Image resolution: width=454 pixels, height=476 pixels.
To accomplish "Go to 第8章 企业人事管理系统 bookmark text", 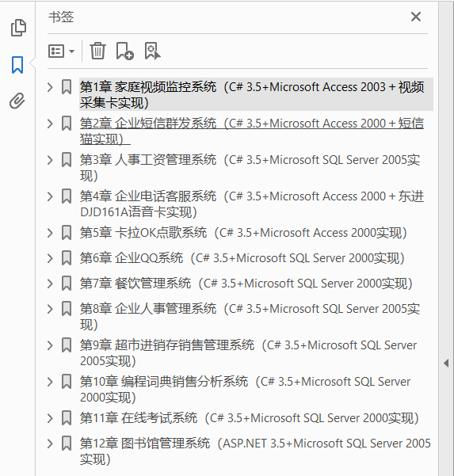I will pos(250,316).
